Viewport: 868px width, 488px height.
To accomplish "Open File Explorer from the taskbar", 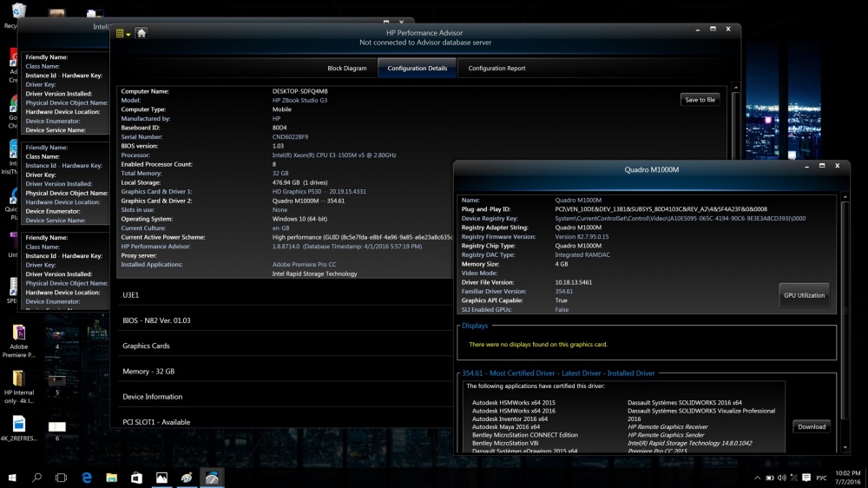I will pyautogui.click(x=112, y=478).
